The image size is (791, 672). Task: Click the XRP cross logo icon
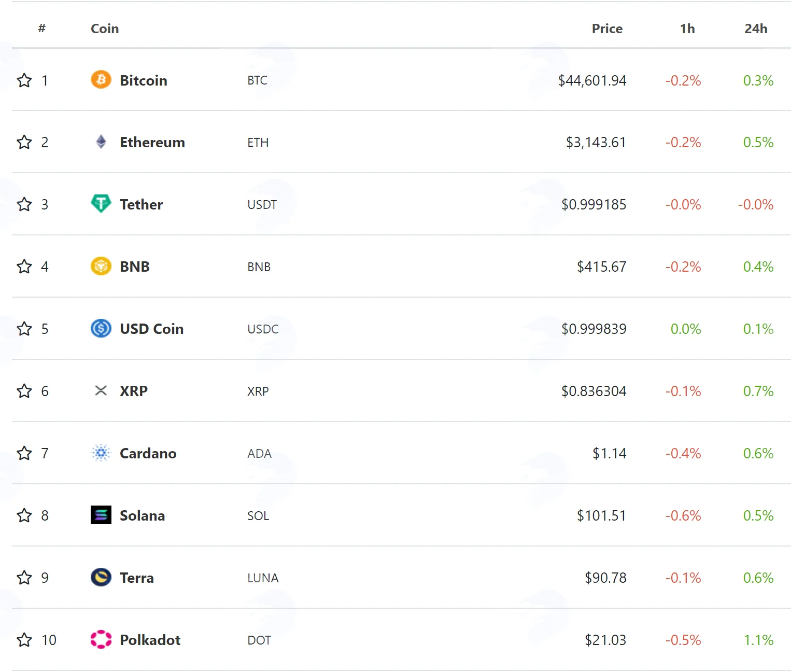[x=101, y=390]
